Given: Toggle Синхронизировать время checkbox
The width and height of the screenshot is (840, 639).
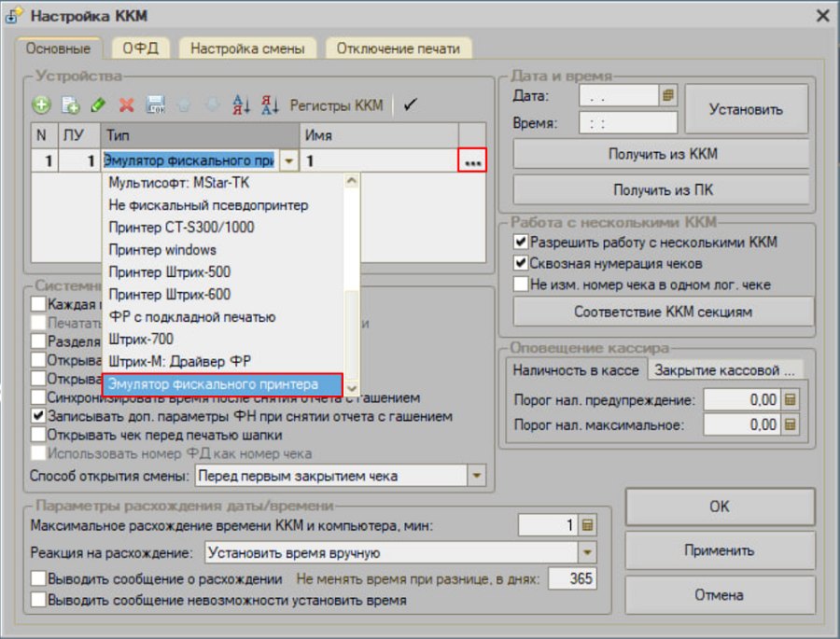Looking at the screenshot, I should 38,397.
